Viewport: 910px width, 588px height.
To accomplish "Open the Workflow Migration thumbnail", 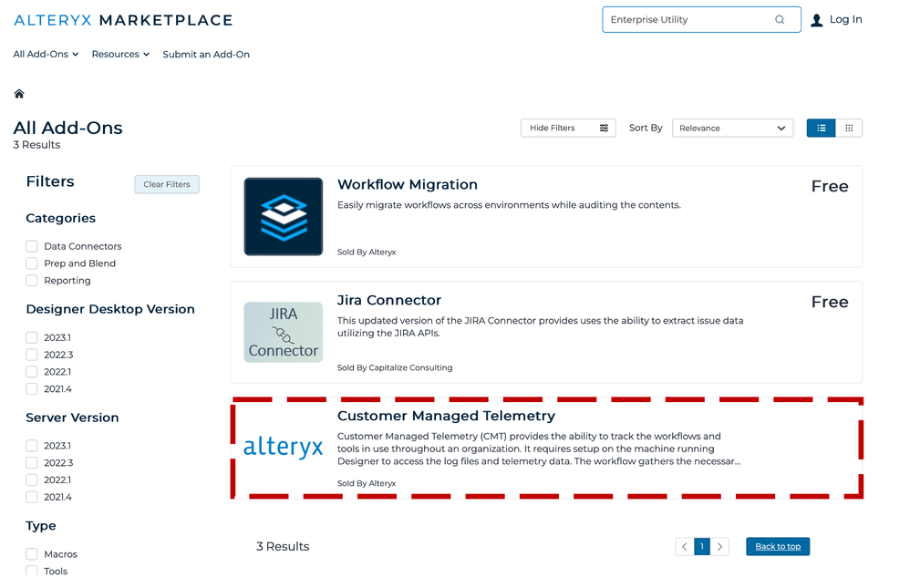I will click(284, 216).
